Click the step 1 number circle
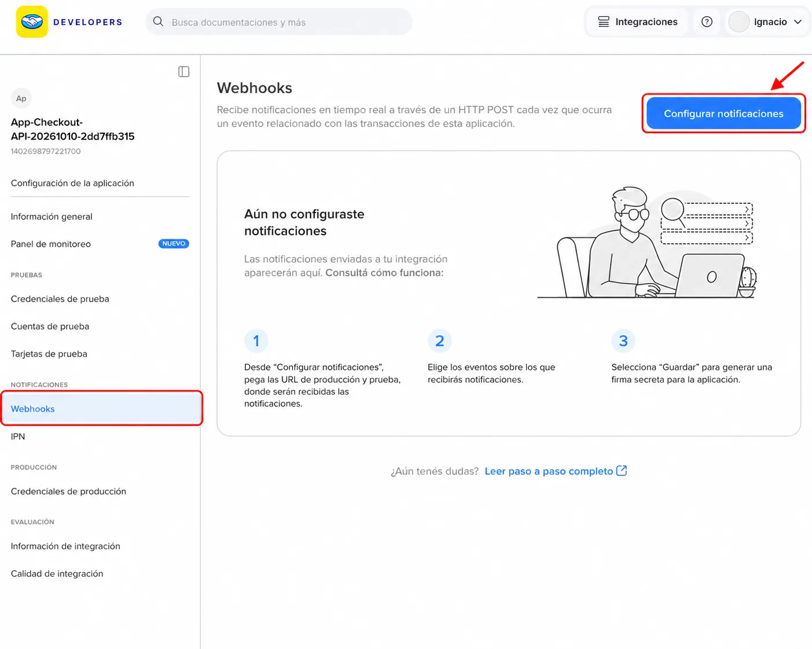This screenshot has height=649, width=812. point(256,340)
